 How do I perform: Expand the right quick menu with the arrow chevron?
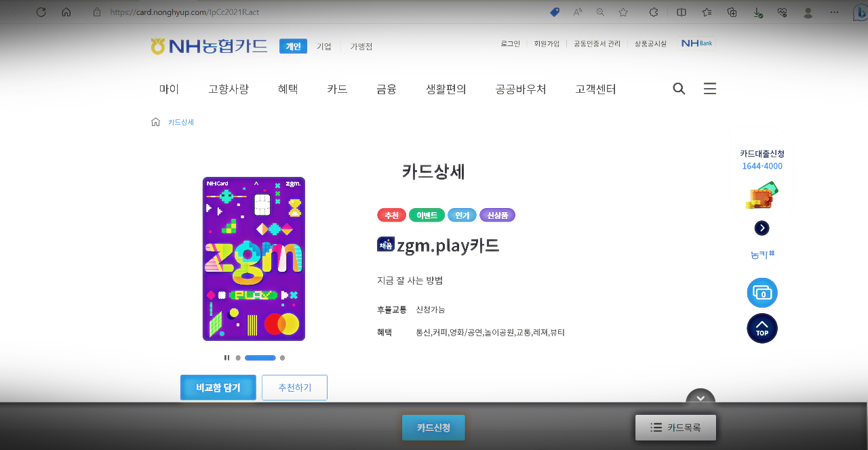(762, 228)
